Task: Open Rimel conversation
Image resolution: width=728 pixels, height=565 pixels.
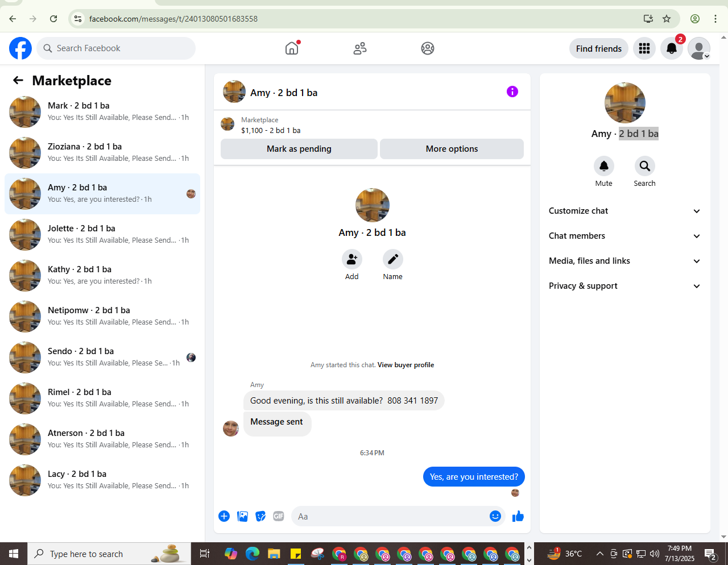Action: coord(102,398)
